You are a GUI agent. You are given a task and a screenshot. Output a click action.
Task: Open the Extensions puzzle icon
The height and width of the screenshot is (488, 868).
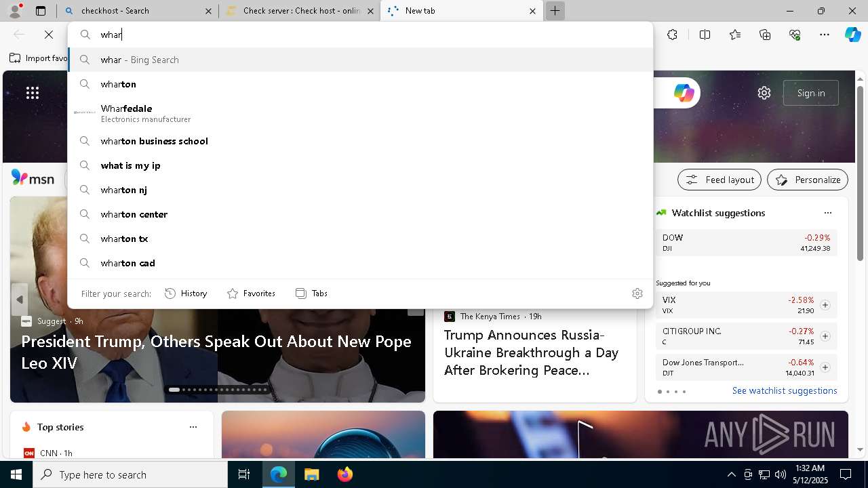tap(672, 35)
